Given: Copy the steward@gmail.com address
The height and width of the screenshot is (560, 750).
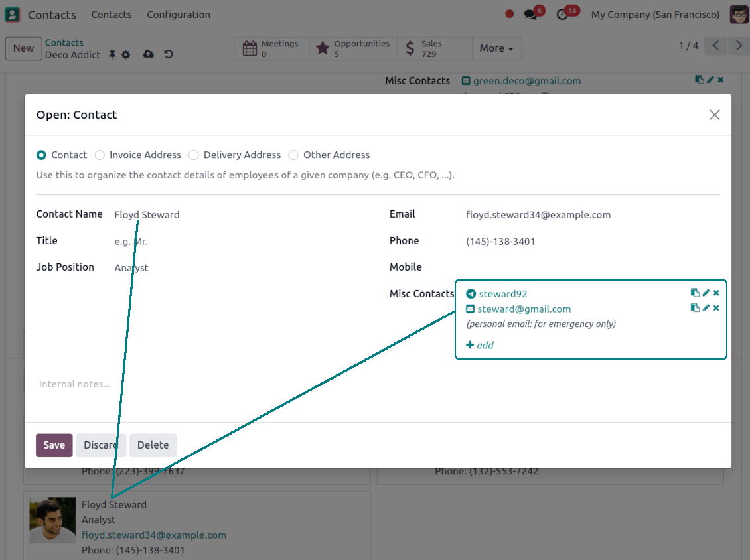Looking at the screenshot, I should 695,308.
